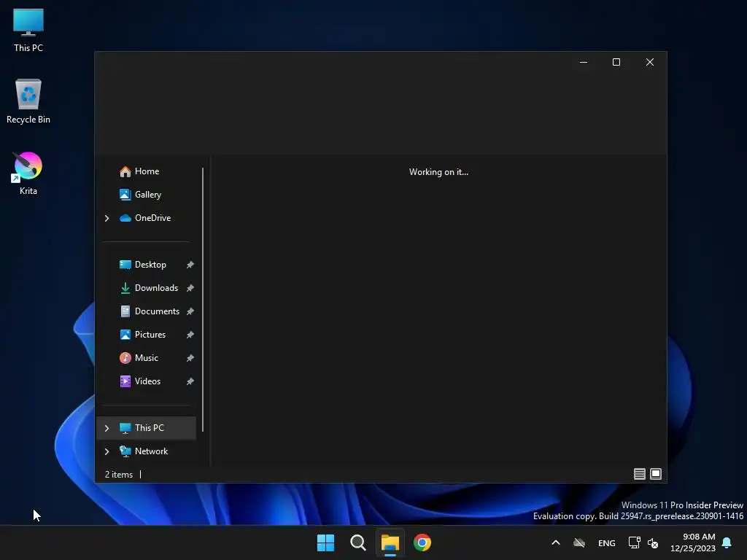Click the pin icon next to Pictures
The image size is (747, 560).
[190, 335]
